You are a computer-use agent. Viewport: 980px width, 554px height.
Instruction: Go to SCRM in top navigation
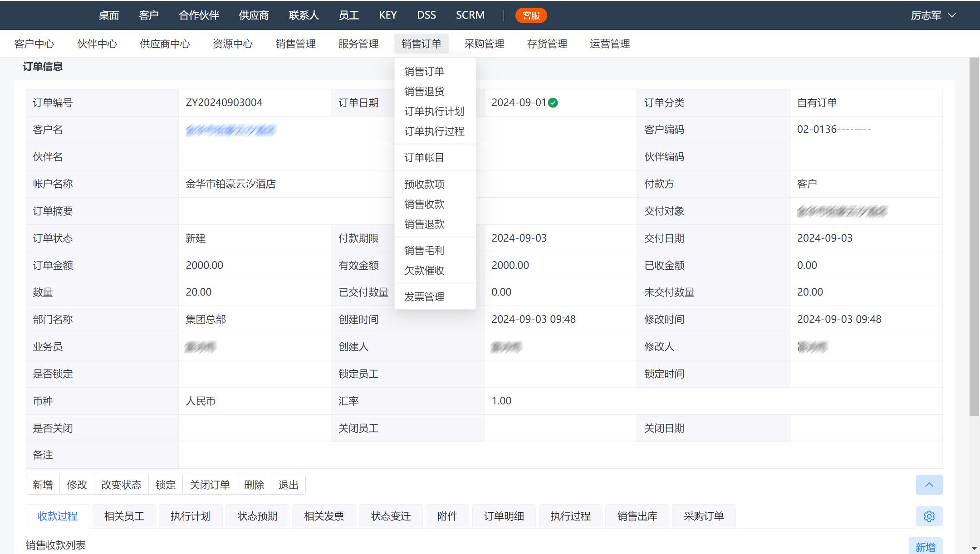(470, 15)
